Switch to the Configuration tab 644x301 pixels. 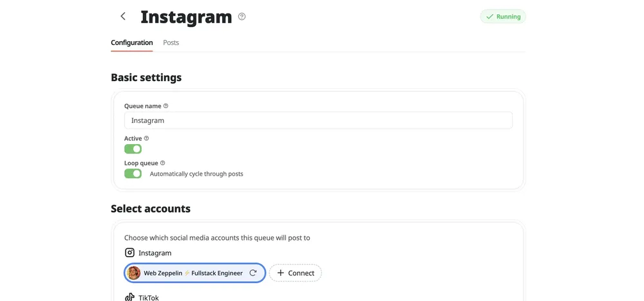(x=131, y=43)
